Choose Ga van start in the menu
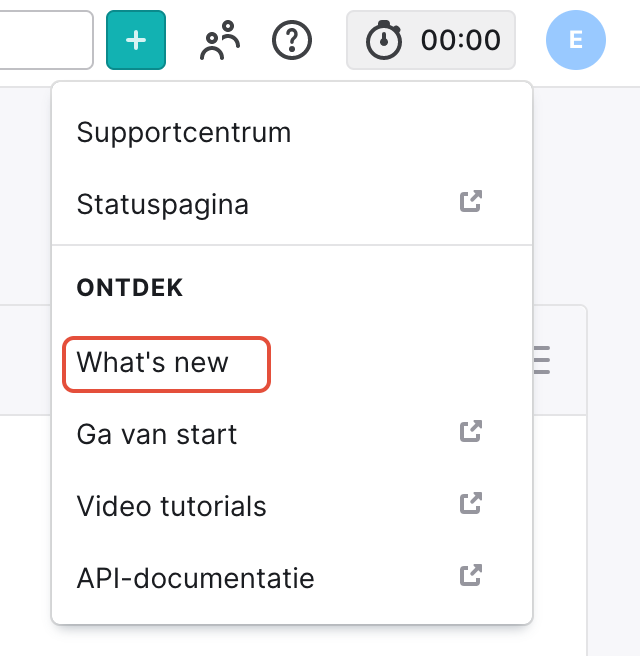The width and height of the screenshot is (640, 656). pos(157,435)
